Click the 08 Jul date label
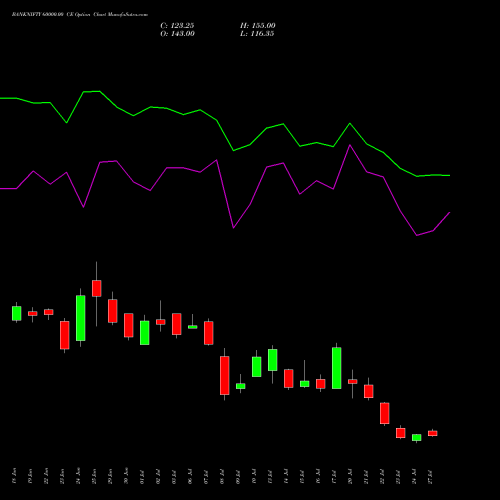 point(222,477)
